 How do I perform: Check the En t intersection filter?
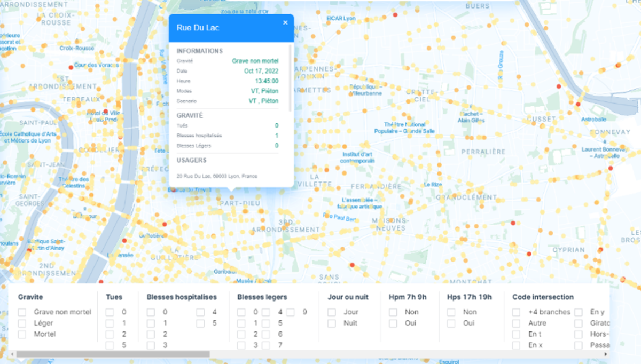(x=516, y=335)
